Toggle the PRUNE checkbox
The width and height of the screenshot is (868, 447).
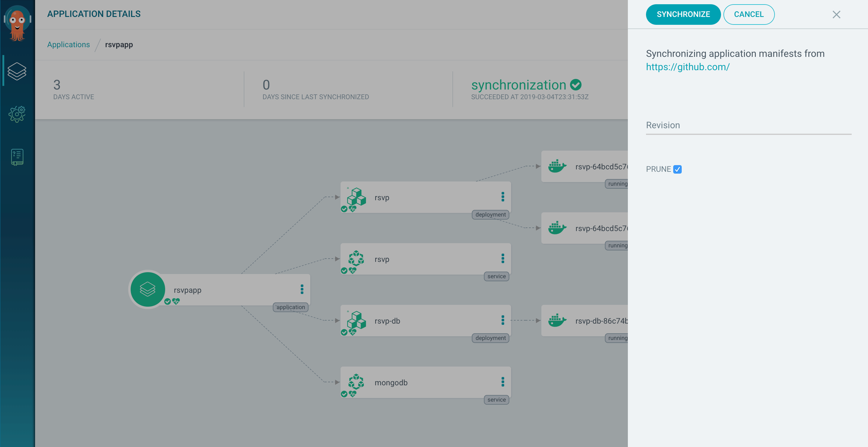[677, 169]
